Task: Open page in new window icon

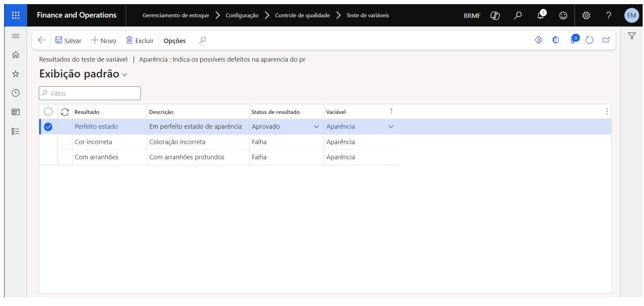Action: [606, 40]
